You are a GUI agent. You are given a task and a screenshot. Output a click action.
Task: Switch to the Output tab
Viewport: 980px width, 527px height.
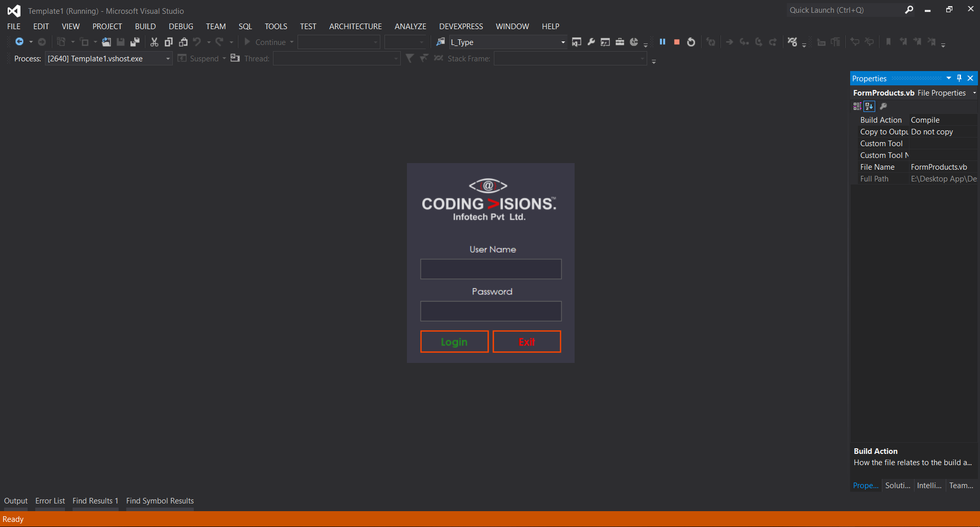[x=16, y=501]
